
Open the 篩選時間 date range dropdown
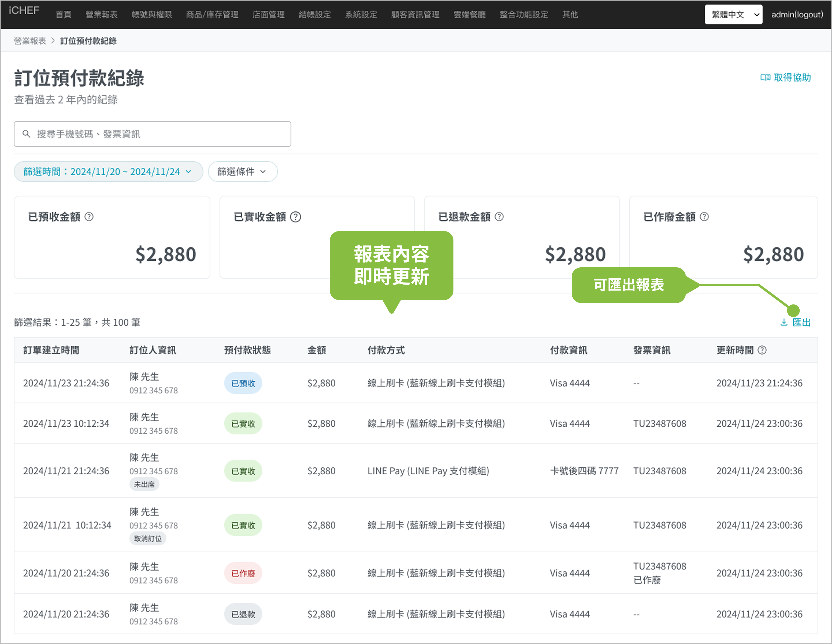click(108, 171)
